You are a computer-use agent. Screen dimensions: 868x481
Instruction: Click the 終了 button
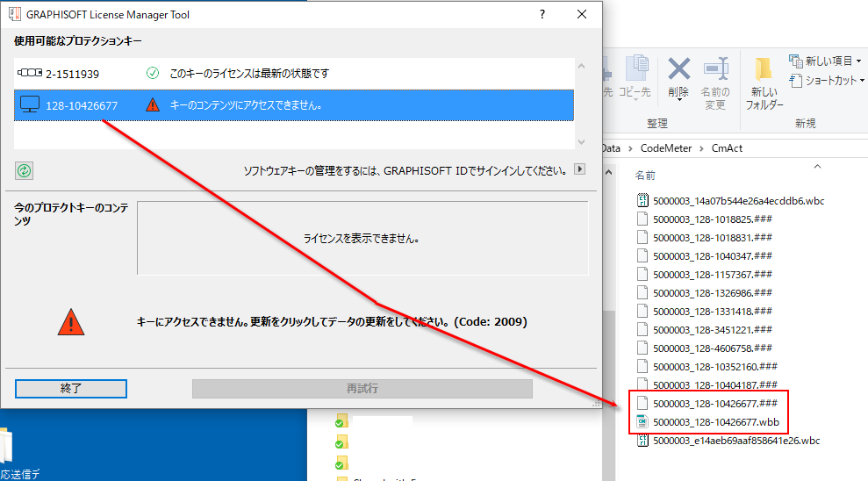[x=71, y=389]
